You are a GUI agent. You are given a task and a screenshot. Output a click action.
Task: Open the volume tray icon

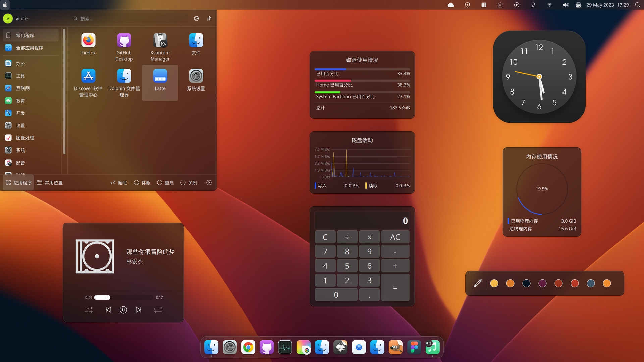click(x=566, y=5)
